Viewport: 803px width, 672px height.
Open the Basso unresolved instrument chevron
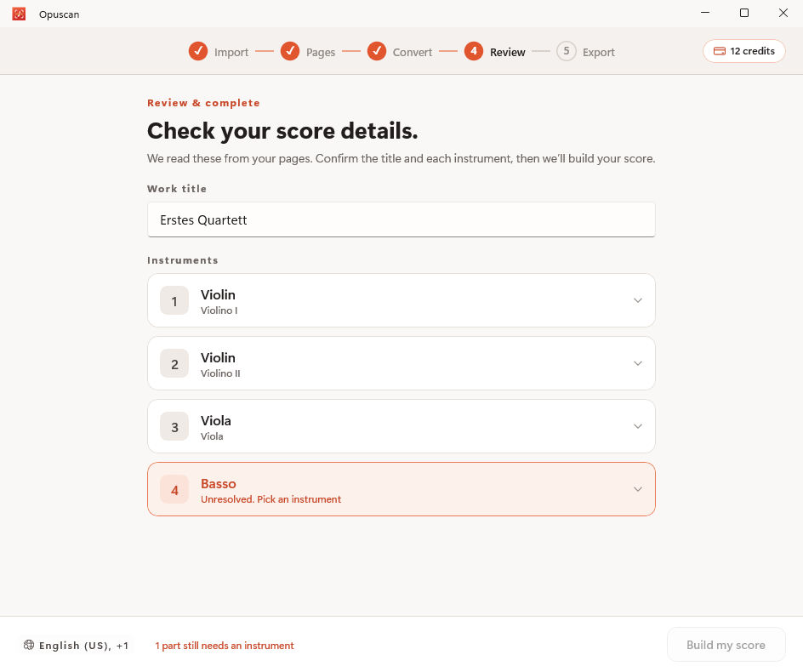click(x=638, y=490)
